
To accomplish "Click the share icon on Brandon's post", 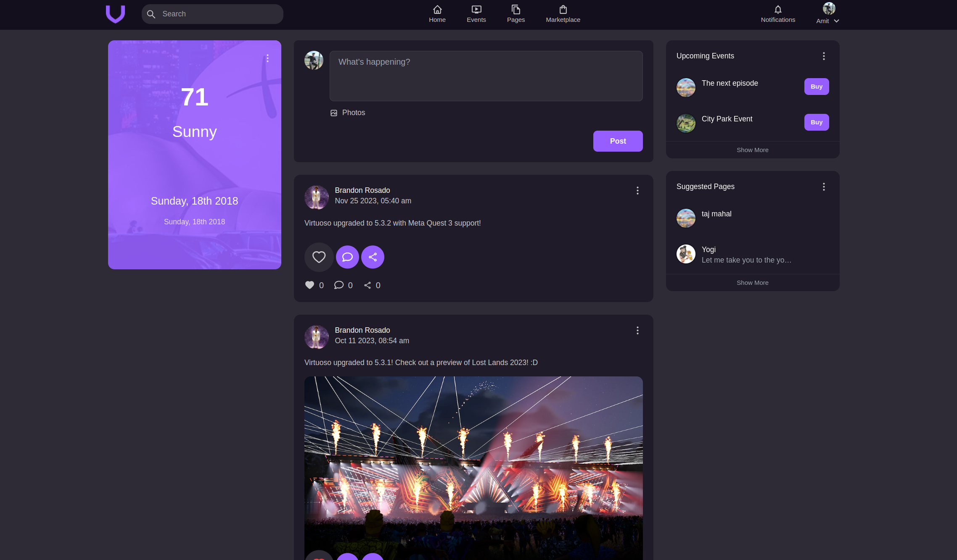I will click(373, 257).
